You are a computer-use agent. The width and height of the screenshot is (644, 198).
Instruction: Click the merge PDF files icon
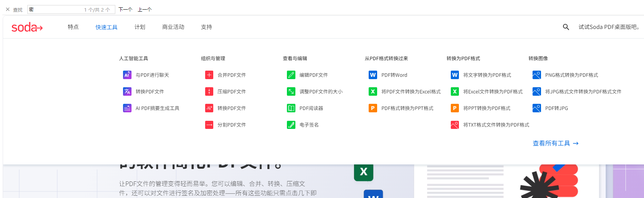(x=209, y=75)
